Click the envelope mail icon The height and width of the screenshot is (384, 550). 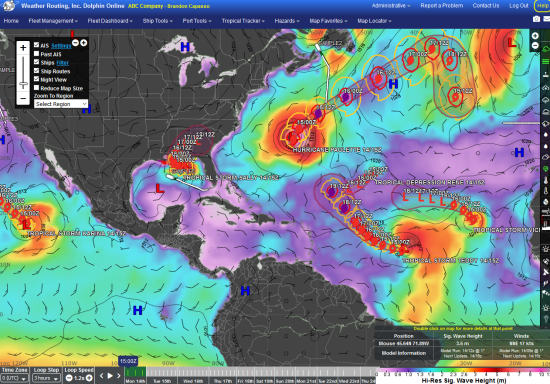[547, 19]
